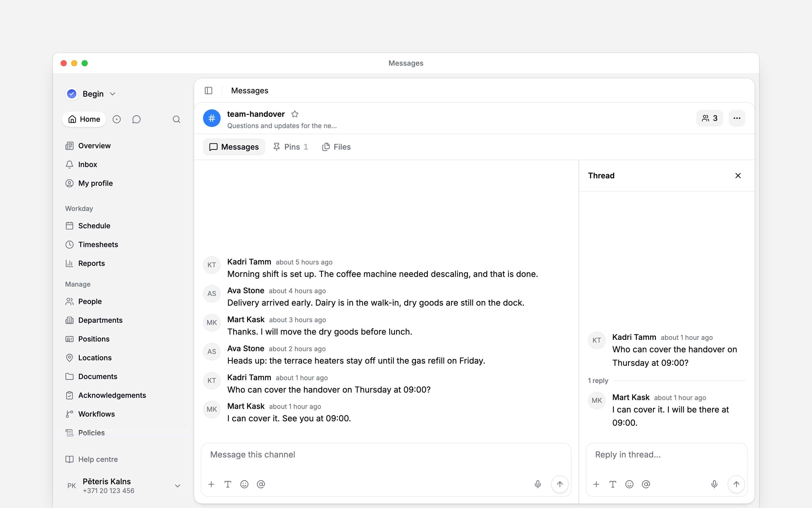Switch to the Pins tab
812x508 pixels.
coord(291,147)
